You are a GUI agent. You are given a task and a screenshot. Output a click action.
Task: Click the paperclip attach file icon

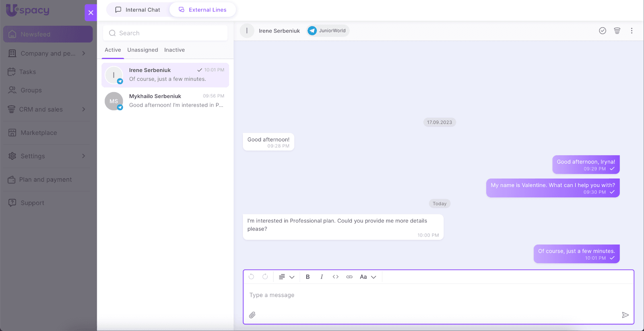(x=252, y=315)
